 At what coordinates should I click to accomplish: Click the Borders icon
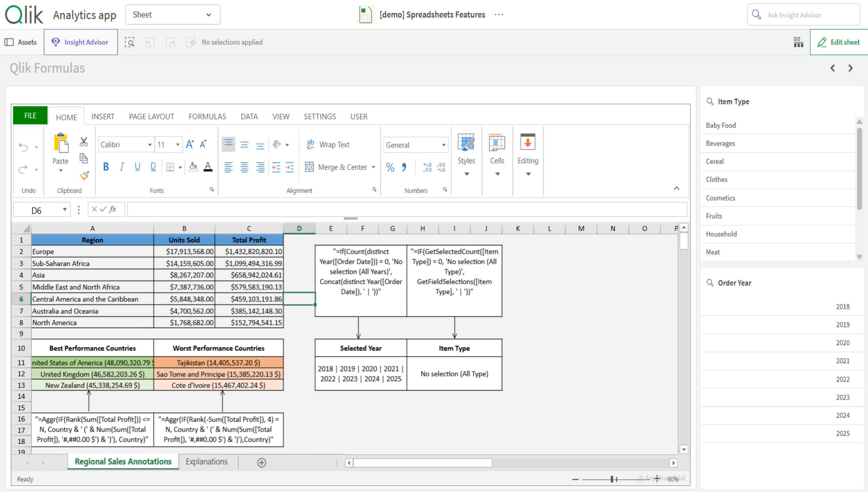click(170, 167)
